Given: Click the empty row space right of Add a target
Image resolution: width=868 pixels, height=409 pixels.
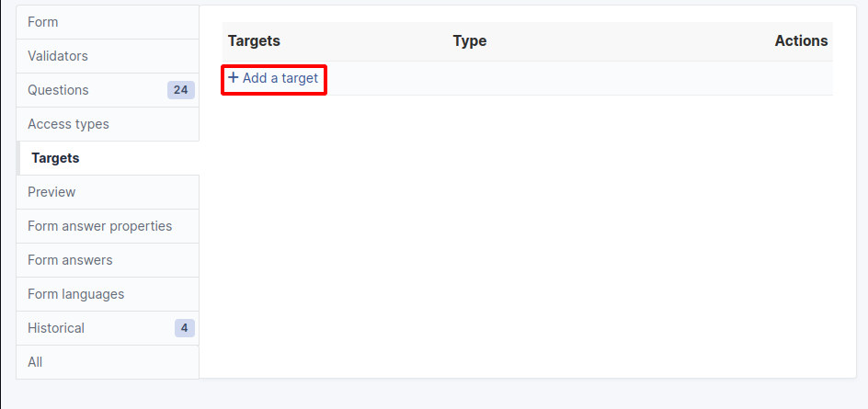Looking at the screenshot, I should (x=570, y=79).
